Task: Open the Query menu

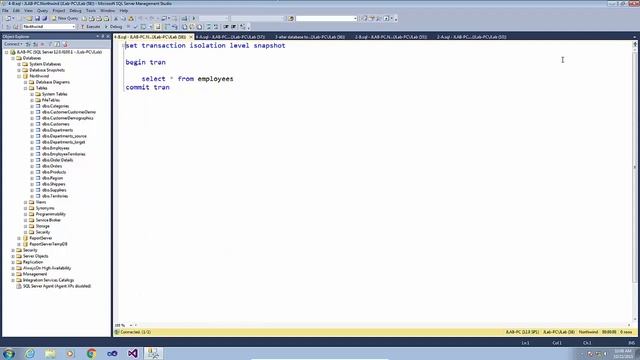Action: coord(42,11)
